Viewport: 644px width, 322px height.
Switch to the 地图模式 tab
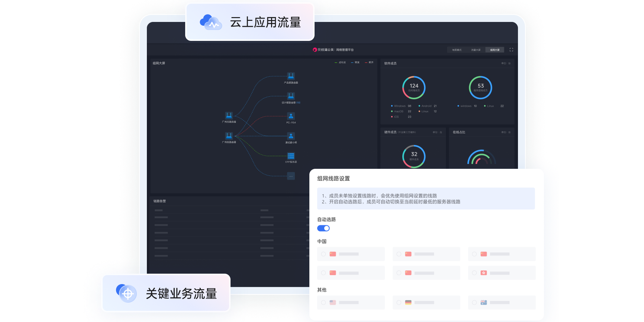pos(457,50)
